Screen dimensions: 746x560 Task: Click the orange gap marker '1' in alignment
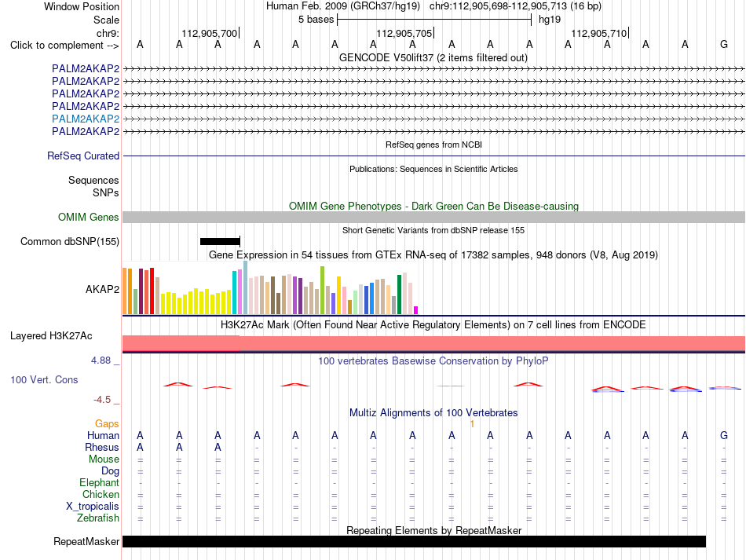tap(472, 423)
